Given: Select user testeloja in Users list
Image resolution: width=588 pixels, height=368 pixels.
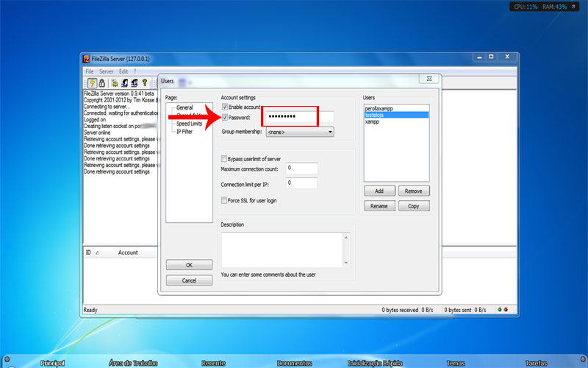Looking at the screenshot, I should pyautogui.click(x=396, y=115).
